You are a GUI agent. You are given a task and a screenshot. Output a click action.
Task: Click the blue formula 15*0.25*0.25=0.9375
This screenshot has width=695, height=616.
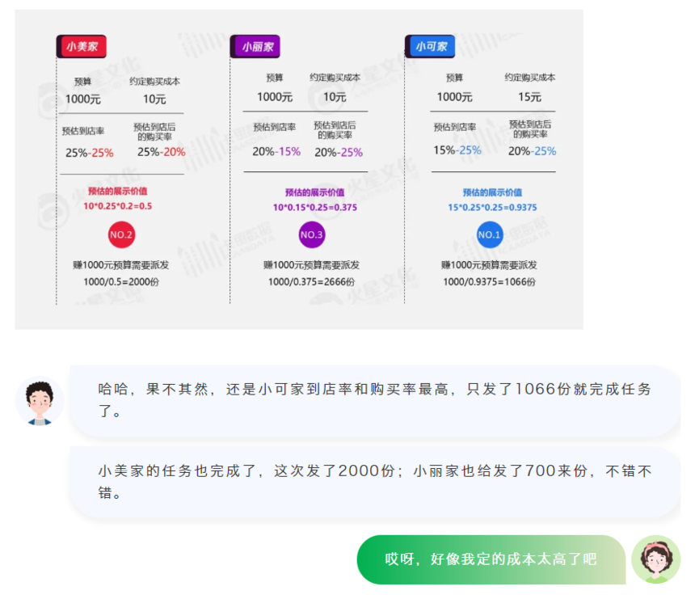tap(491, 208)
